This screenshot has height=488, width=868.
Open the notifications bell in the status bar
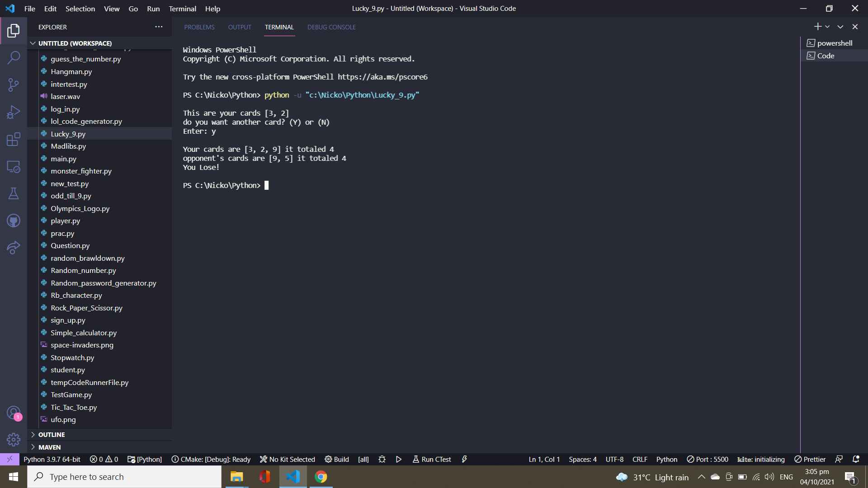[857, 459]
